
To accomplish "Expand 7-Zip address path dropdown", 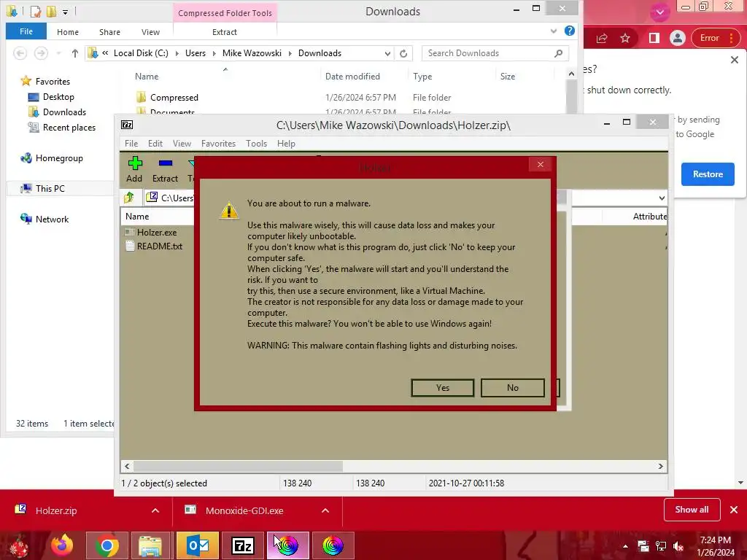I will pyautogui.click(x=661, y=198).
